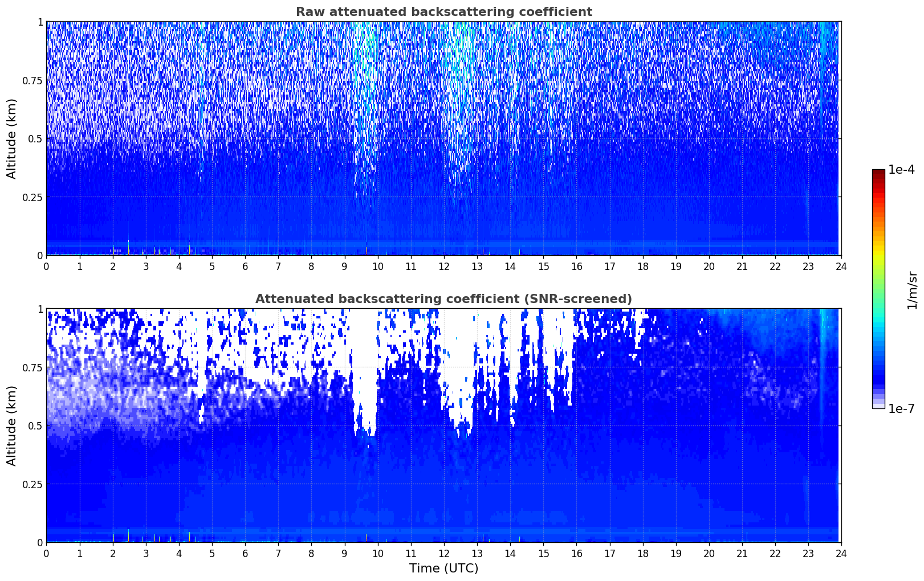Select hour 18 tick under the top plot
This screenshot has height=581, width=924.
click(642, 266)
